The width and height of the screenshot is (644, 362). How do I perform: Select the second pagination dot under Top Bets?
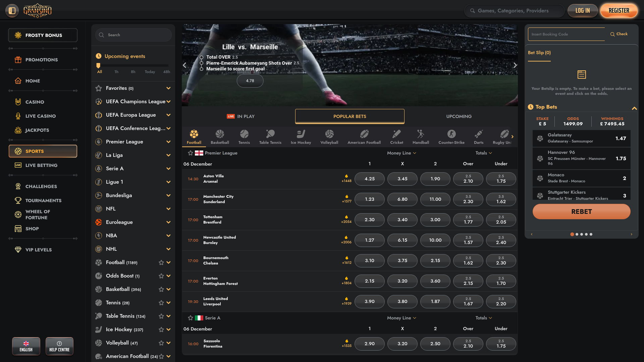(x=577, y=234)
